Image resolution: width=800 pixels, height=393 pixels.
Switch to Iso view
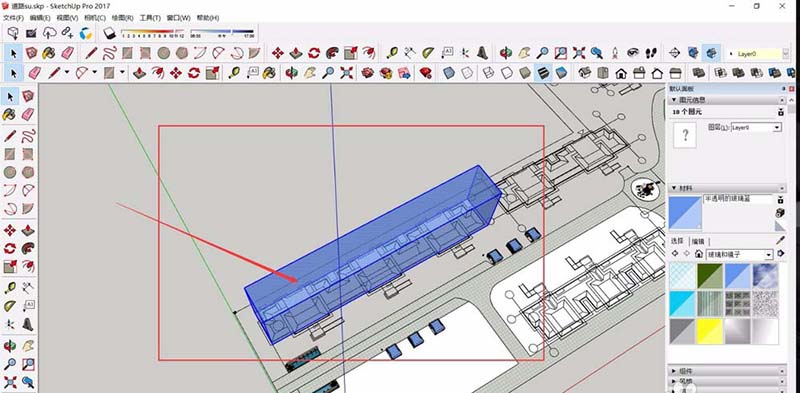[584, 73]
